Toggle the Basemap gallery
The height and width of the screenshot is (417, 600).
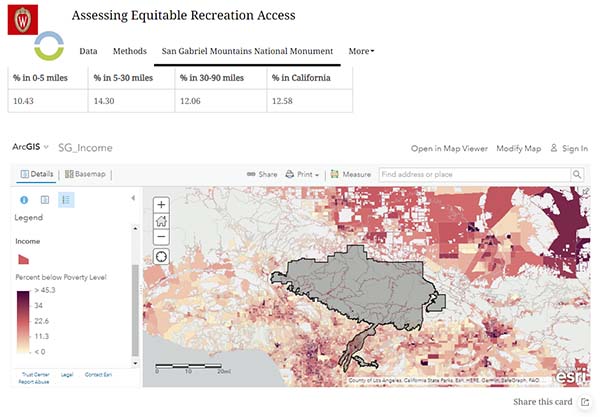pos(85,174)
